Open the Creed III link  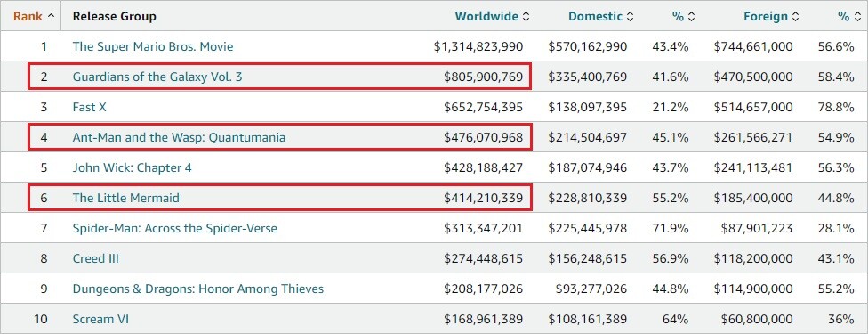click(x=96, y=258)
